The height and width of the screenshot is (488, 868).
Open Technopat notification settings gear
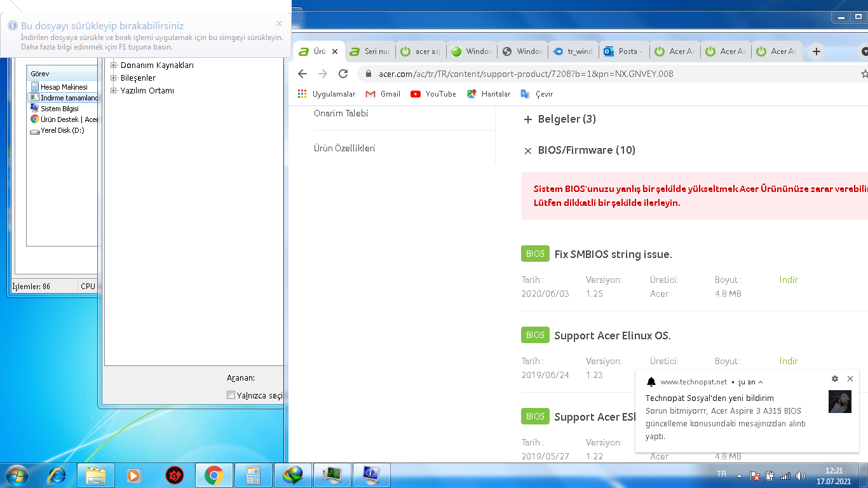click(835, 379)
